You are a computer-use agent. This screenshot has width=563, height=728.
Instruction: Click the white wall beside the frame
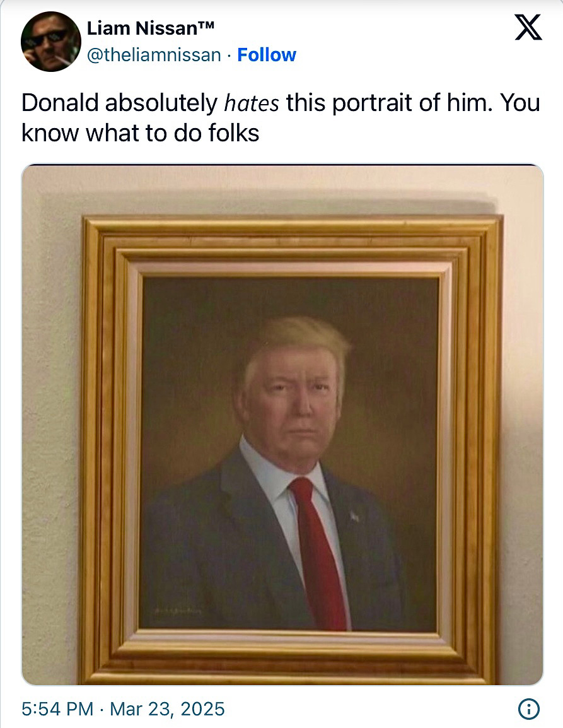point(51,418)
